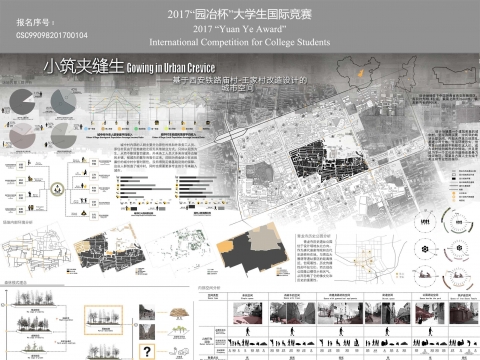The image size is (480, 360).
Task: Click the question mark box icon
Action: point(147,352)
